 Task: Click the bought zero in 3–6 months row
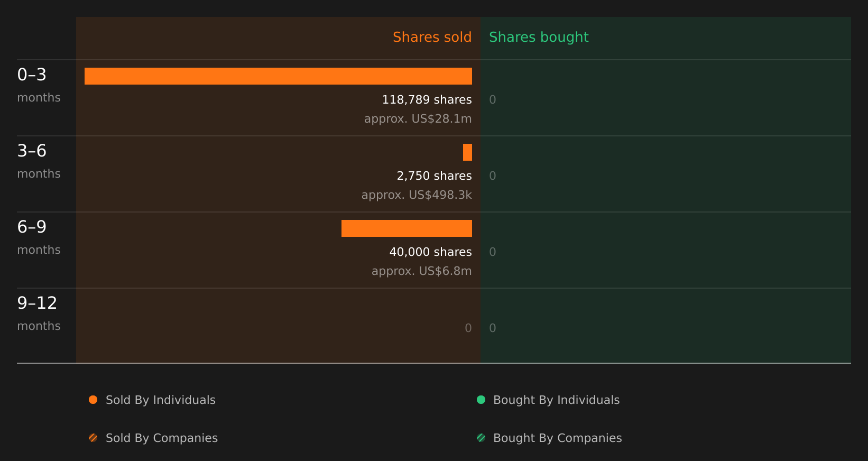click(493, 176)
